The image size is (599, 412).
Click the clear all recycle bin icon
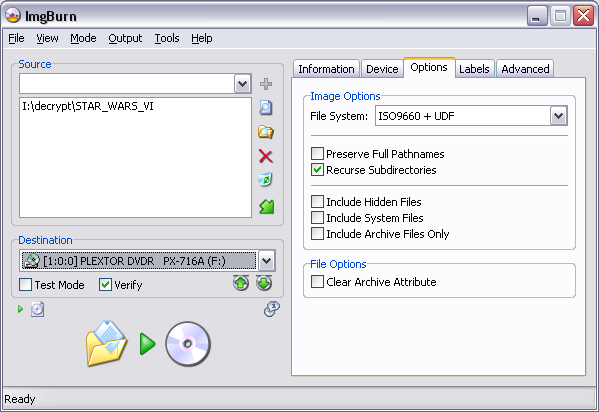(x=266, y=180)
